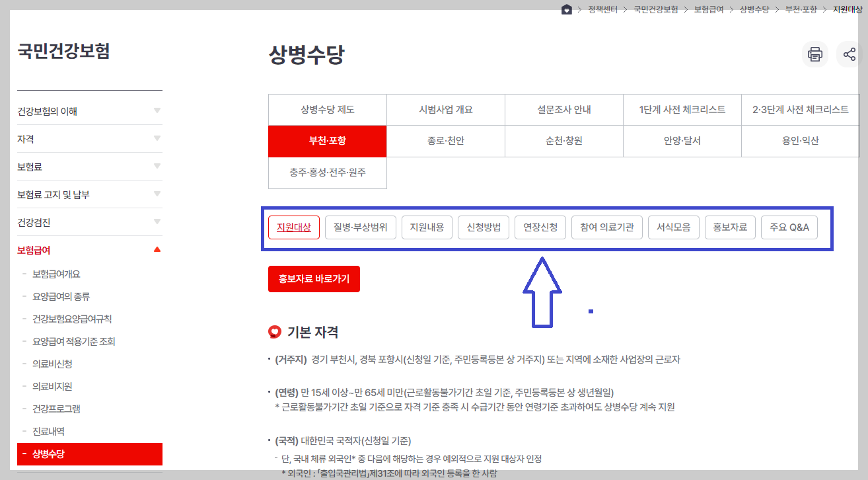868x480 pixels.
Task: Open the 안양·달서 tab
Action: [x=682, y=141]
